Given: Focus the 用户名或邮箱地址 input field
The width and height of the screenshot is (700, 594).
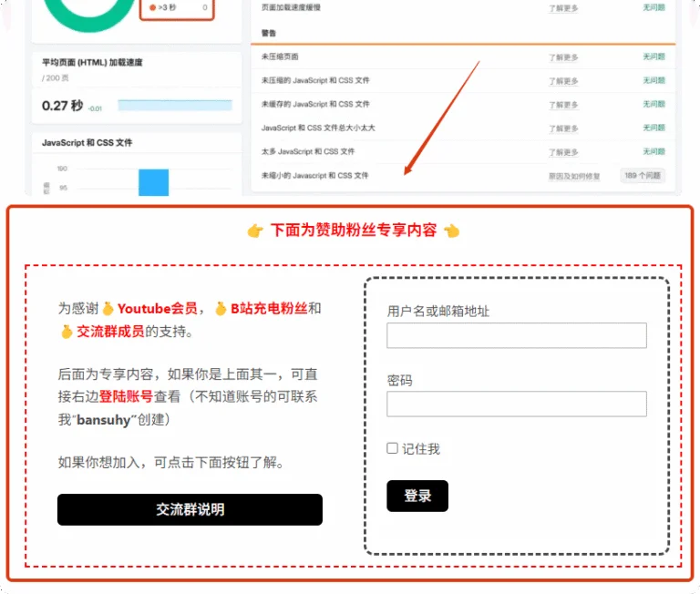Looking at the screenshot, I should [516, 335].
